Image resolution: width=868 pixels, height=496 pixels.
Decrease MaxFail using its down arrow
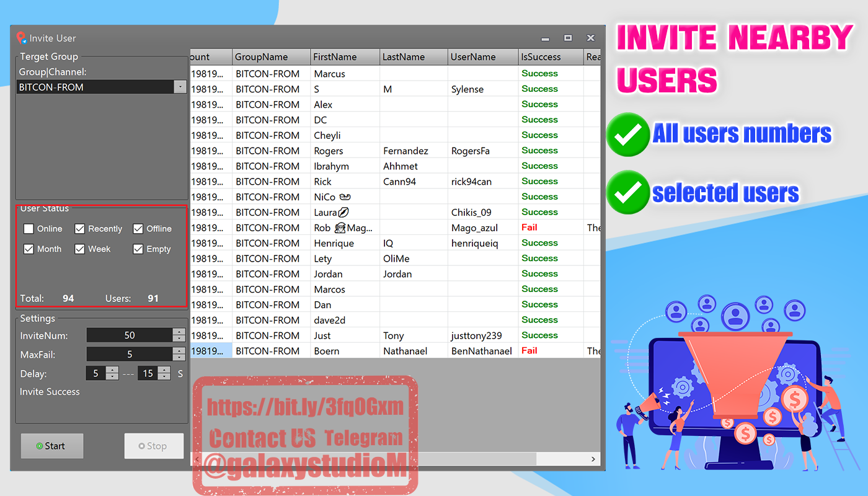tap(179, 358)
